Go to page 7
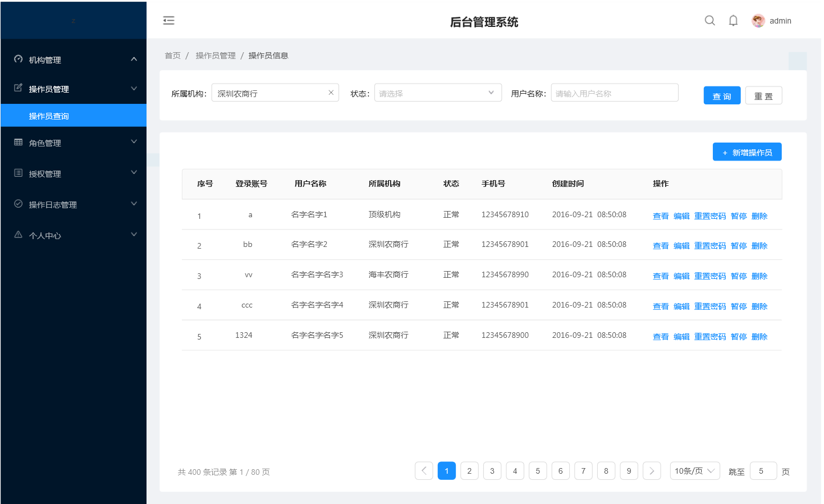 point(583,471)
